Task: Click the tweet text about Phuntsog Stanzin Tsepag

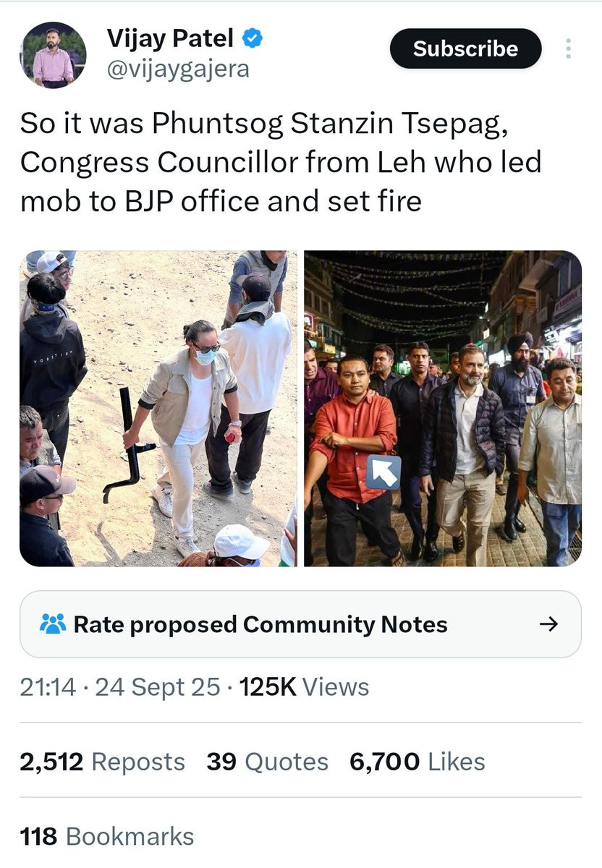Action: tap(281, 162)
